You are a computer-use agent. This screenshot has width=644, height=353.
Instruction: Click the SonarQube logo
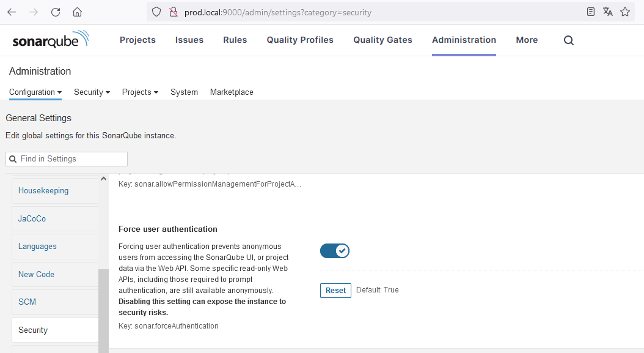point(51,40)
